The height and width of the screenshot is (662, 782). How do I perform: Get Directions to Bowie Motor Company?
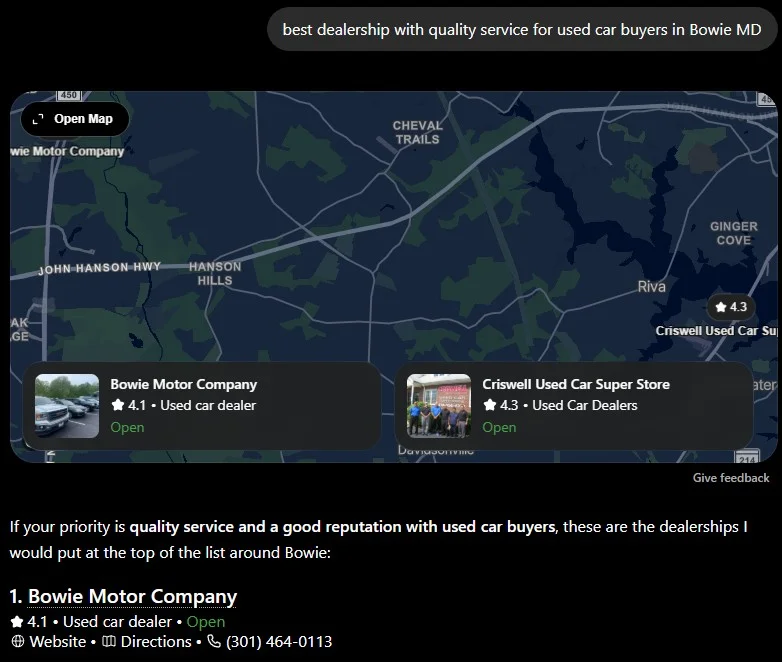(156, 642)
